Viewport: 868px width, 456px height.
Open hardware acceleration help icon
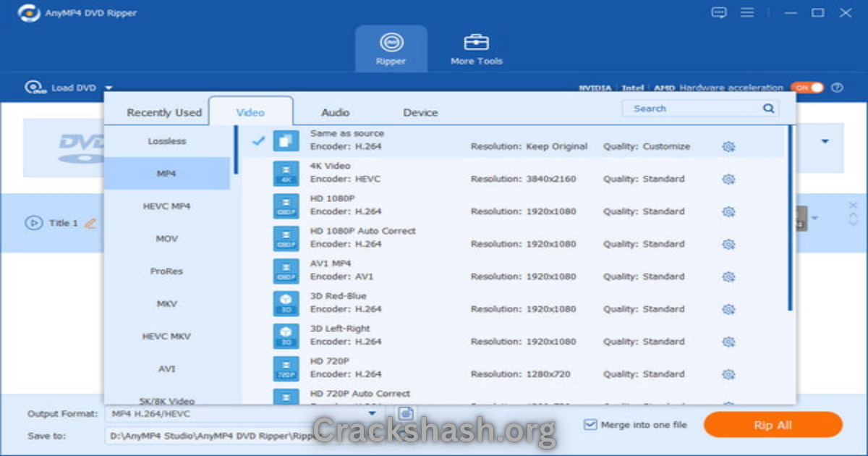pyautogui.click(x=837, y=88)
